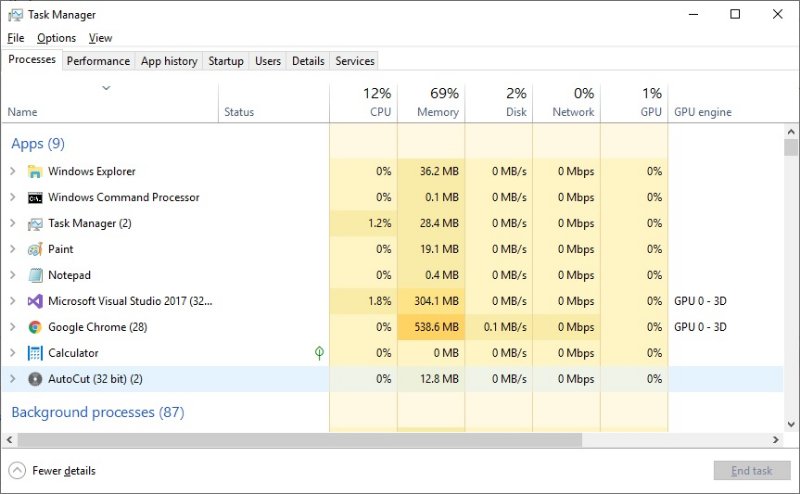Go to the Users tab
This screenshot has height=494, width=800.
click(x=268, y=61)
